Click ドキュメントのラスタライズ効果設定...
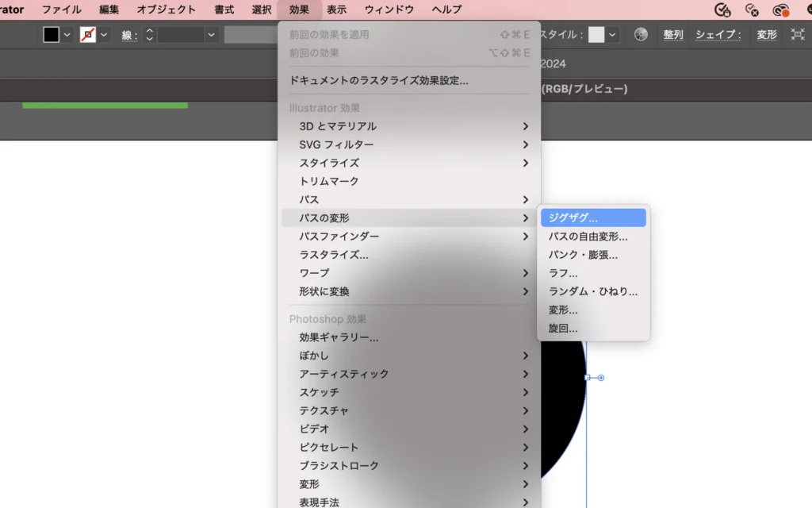Screen dimensions: 812x508 pos(379,80)
